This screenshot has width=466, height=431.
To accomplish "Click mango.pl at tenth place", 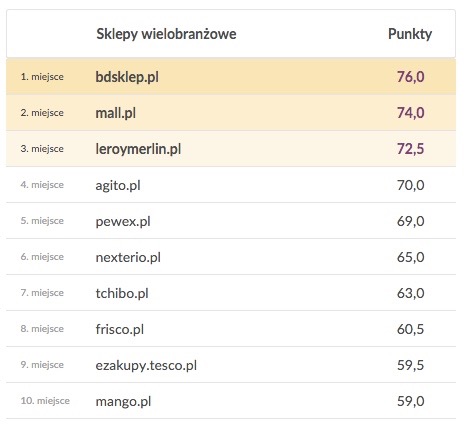I will pos(123,401).
